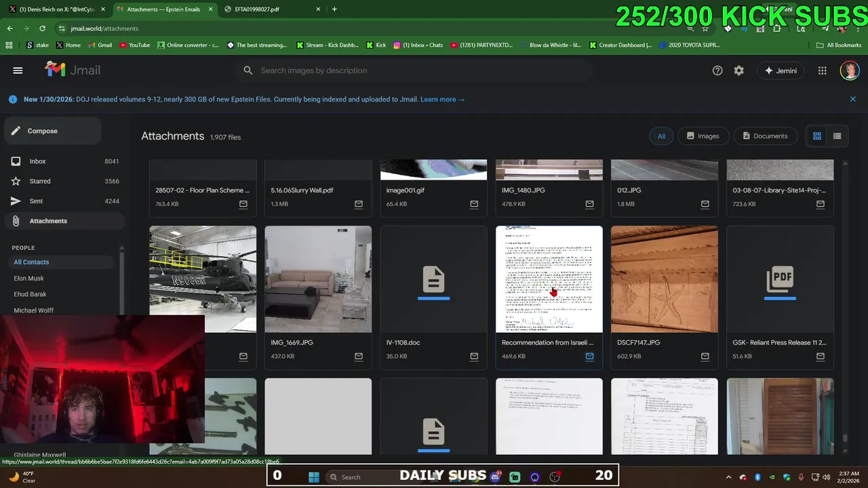Open the browser apps grid shortcut
Viewport: 868px width, 488px height.
point(9,45)
